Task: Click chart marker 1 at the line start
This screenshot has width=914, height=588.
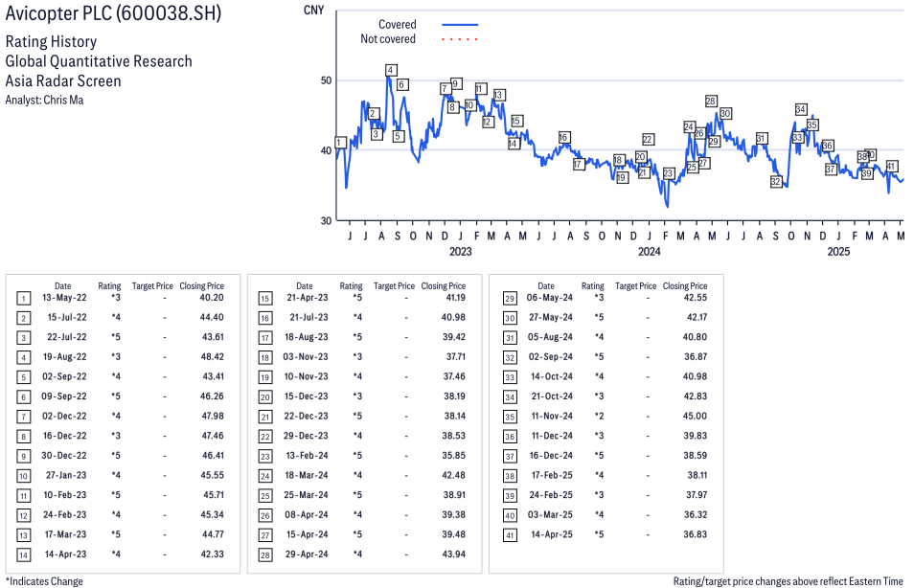Action: [341, 142]
